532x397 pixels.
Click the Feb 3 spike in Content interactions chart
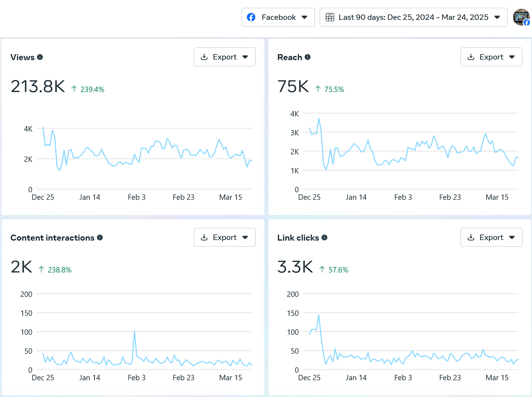[134, 331]
